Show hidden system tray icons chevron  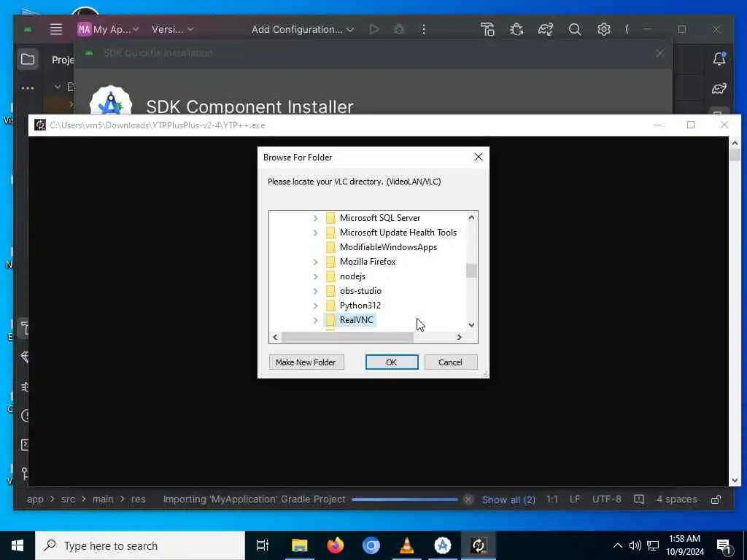pyautogui.click(x=617, y=545)
